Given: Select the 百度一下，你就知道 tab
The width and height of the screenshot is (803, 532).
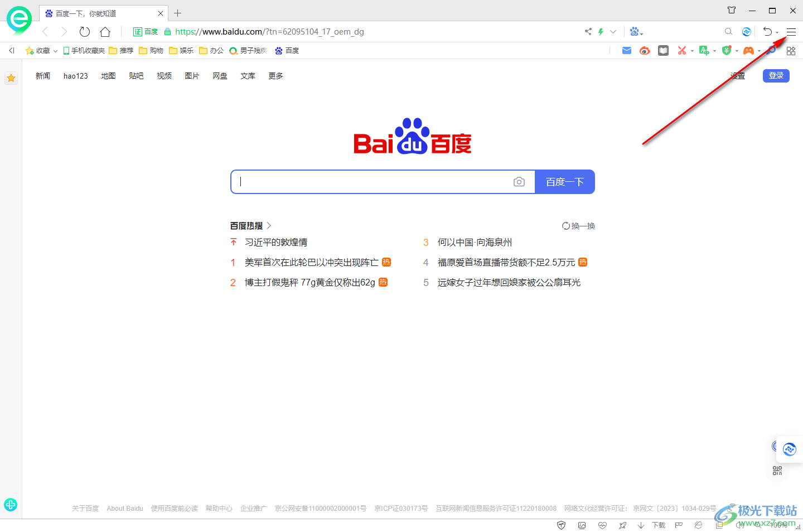Looking at the screenshot, I should [x=104, y=13].
